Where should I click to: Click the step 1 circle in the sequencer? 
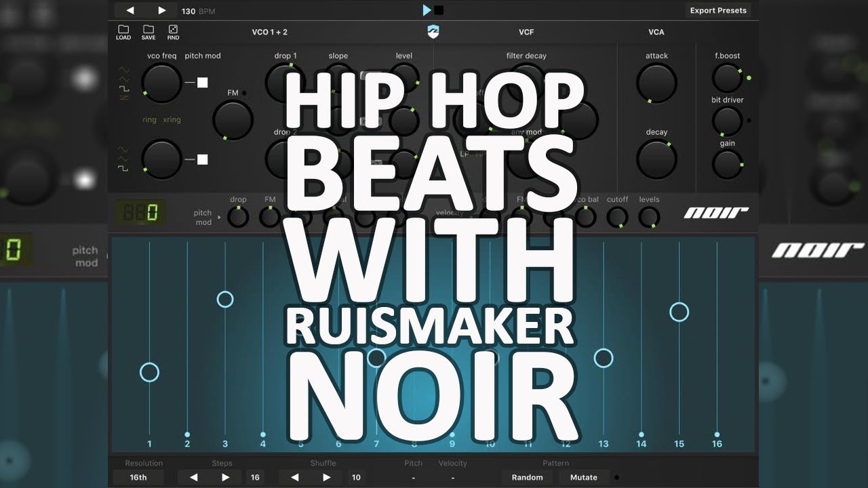pyautogui.click(x=149, y=372)
